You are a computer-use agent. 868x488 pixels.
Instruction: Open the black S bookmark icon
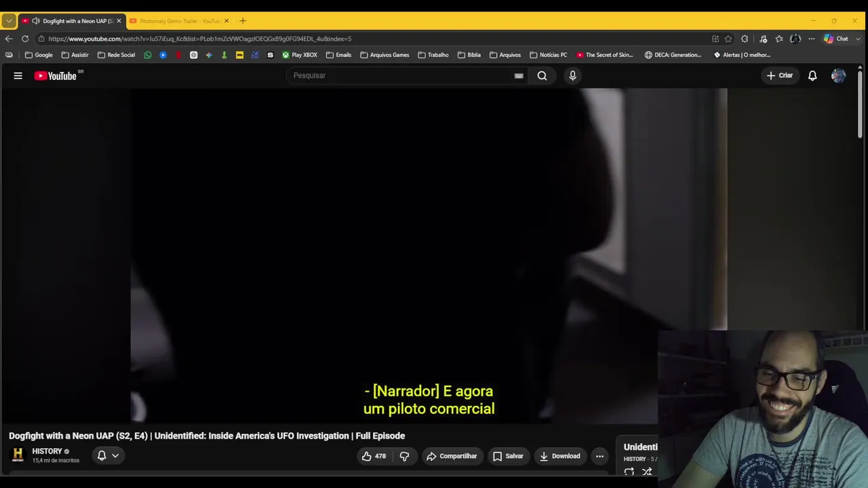click(271, 55)
